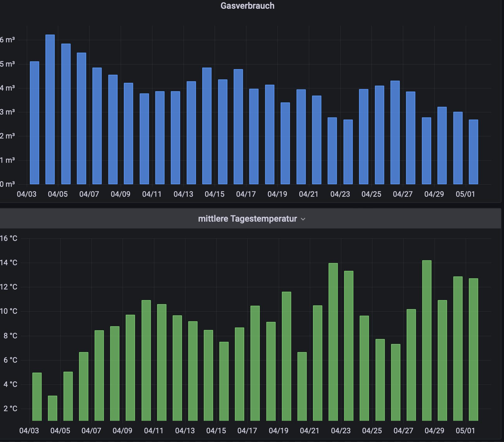Select the first blue bar in Gasverbrauch
The width and height of the screenshot is (504, 442).
pos(35,123)
